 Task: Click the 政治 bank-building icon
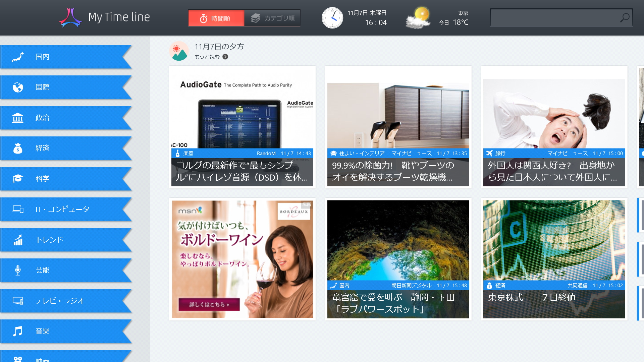click(17, 118)
